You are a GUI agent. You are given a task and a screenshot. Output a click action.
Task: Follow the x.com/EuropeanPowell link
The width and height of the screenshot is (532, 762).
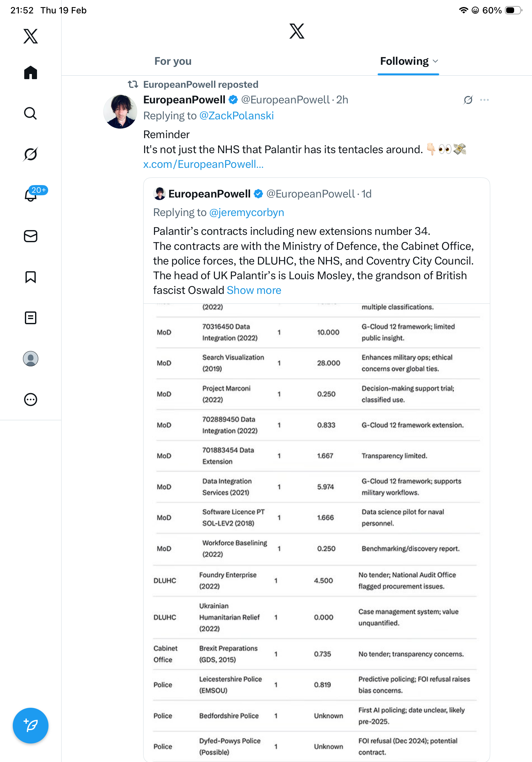(x=203, y=164)
